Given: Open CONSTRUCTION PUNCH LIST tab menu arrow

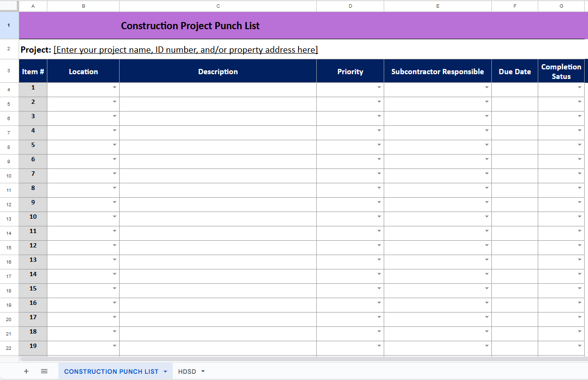Looking at the screenshot, I should pyautogui.click(x=166, y=371).
